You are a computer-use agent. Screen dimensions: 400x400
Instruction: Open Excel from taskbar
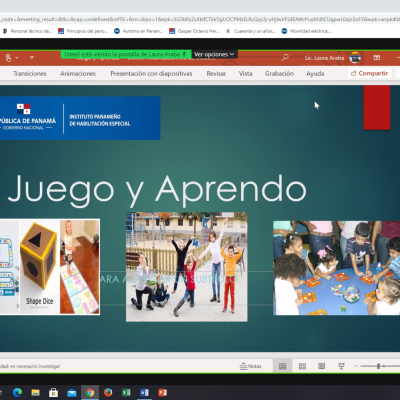pos(126,392)
